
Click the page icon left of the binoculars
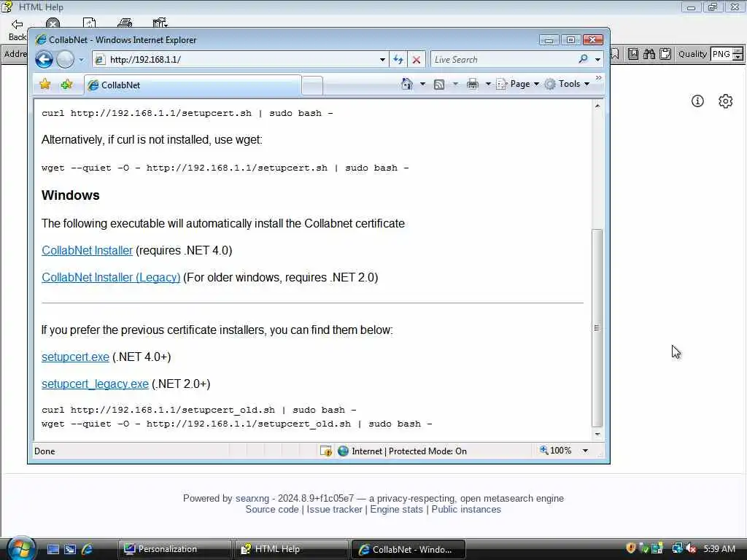[x=632, y=54]
